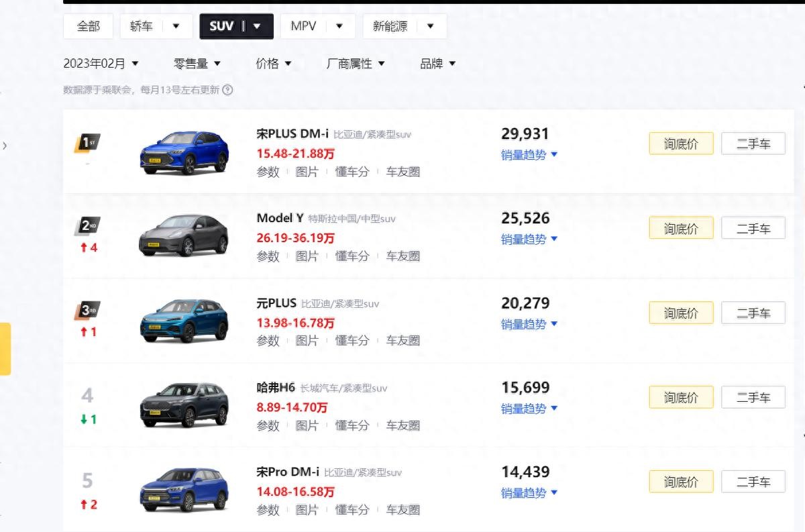Screen dimensions: 805x532
Task: Open the 价格 price filter dropdown
Action: pyautogui.click(x=273, y=64)
